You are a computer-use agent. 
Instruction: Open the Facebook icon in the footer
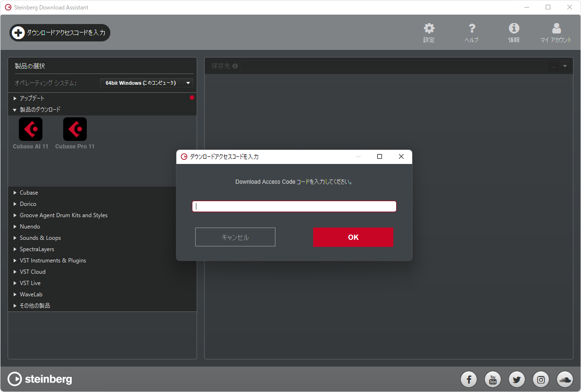point(469,379)
